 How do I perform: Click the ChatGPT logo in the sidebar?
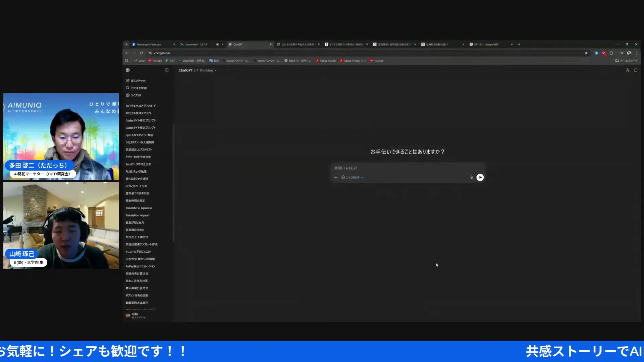(x=128, y=70)
